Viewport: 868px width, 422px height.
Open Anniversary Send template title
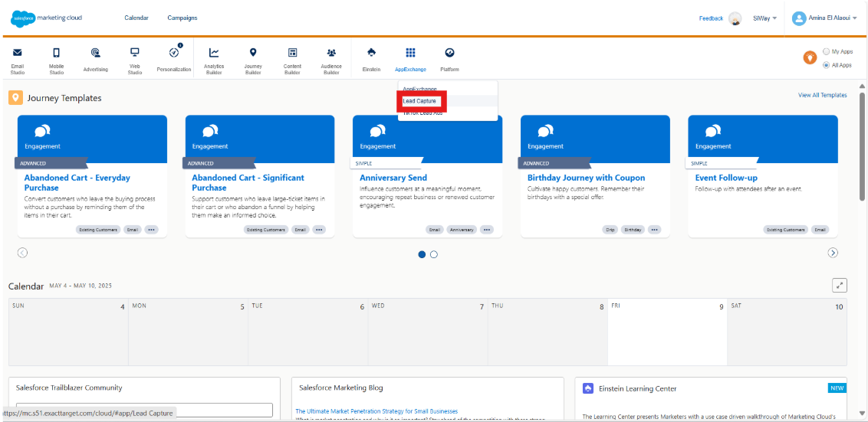pos(393,178)
